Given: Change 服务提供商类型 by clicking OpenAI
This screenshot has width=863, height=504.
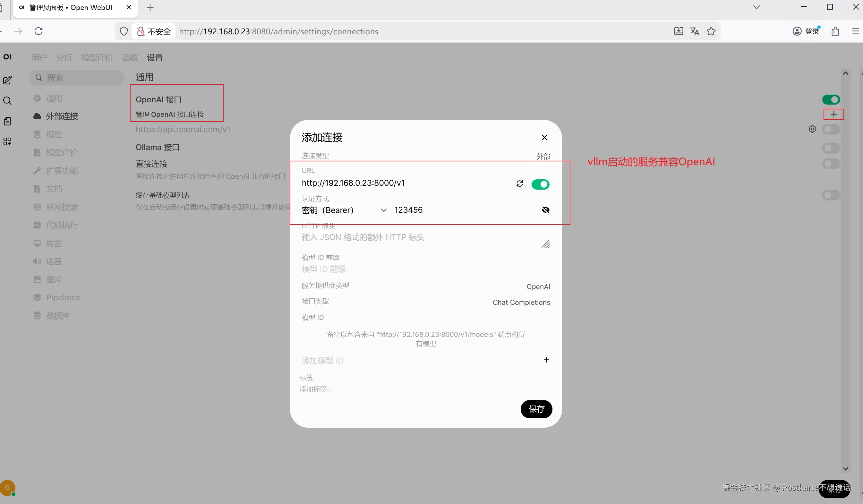Looking at the screenshot, I should (x=538, y=286).
